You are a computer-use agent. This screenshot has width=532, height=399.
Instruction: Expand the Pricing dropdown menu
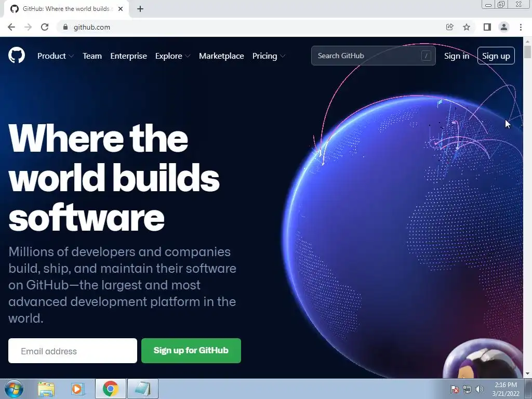point(269,56)
